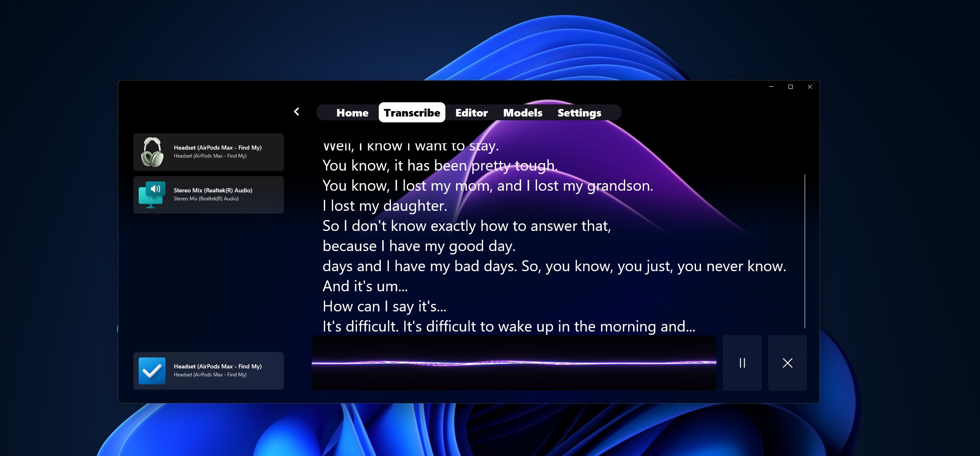Switch to the Editor tab
The width and height of the screenshot is (980, 456).
[x=471, y=112]
